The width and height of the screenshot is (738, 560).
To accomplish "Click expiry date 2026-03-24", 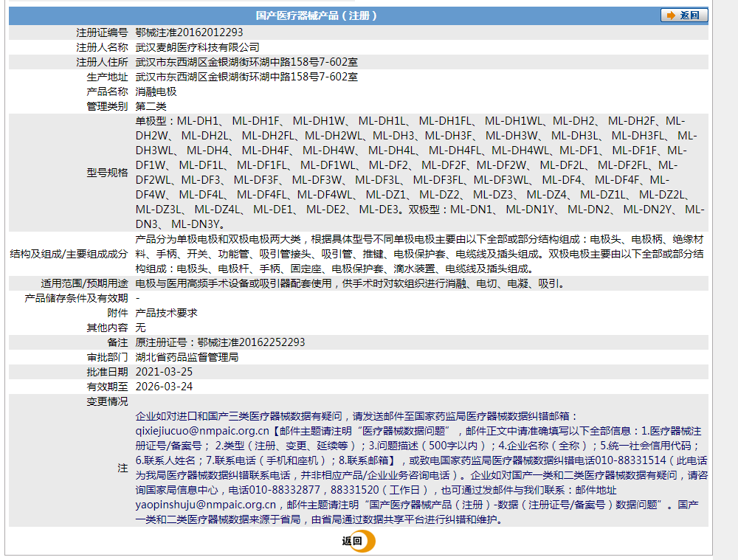I will point(164,387).
